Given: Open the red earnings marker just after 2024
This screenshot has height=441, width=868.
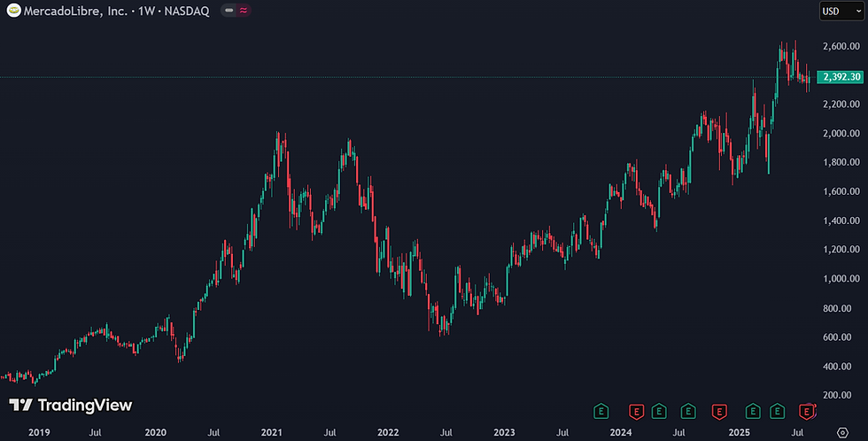Looking at the screenshot, I should point(637,411).
